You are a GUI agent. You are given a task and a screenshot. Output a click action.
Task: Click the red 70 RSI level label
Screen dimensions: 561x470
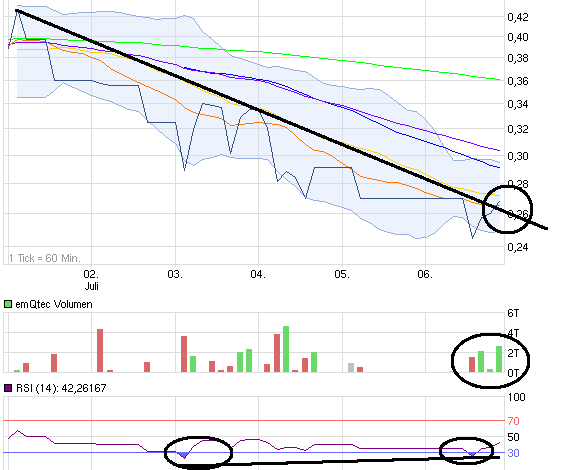click(513, 421)
